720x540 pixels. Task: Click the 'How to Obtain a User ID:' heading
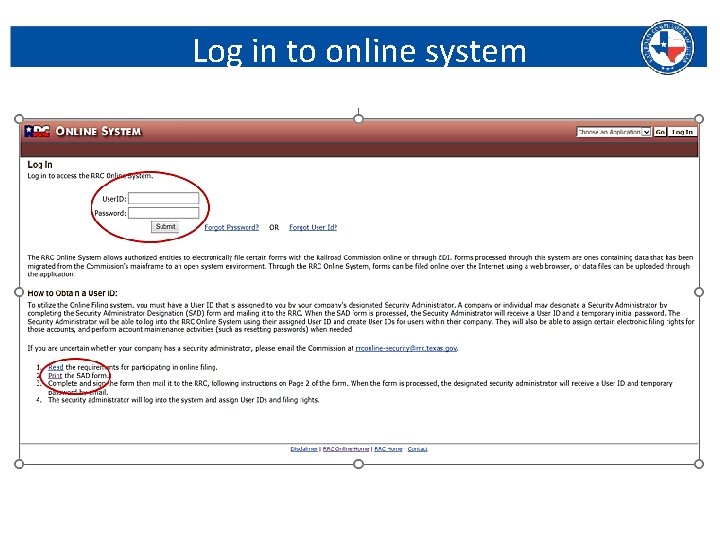[x=73, y=293]
